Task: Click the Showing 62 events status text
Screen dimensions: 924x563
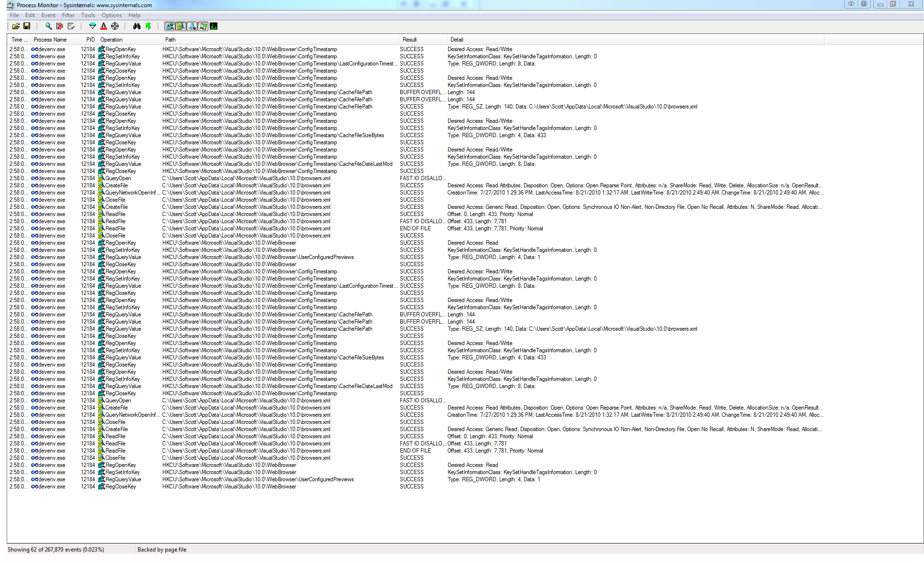Action: pos(57,549)
